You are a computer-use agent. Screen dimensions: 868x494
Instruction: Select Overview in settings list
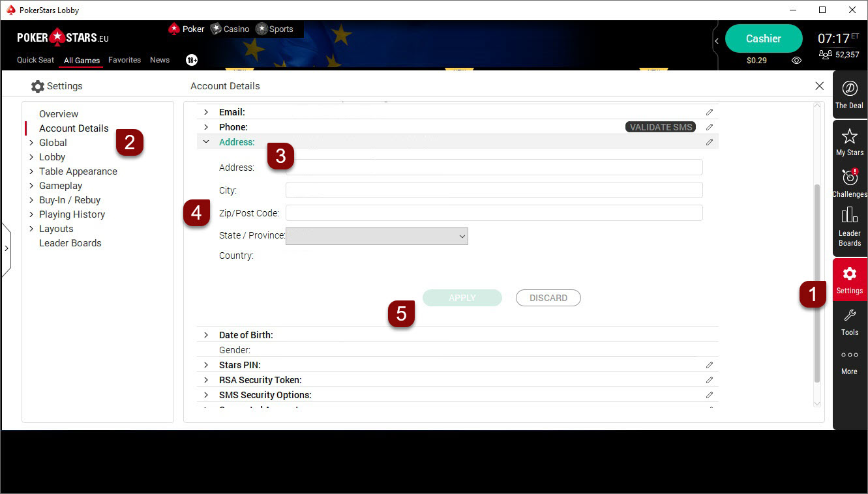click(x=59, y=114)
